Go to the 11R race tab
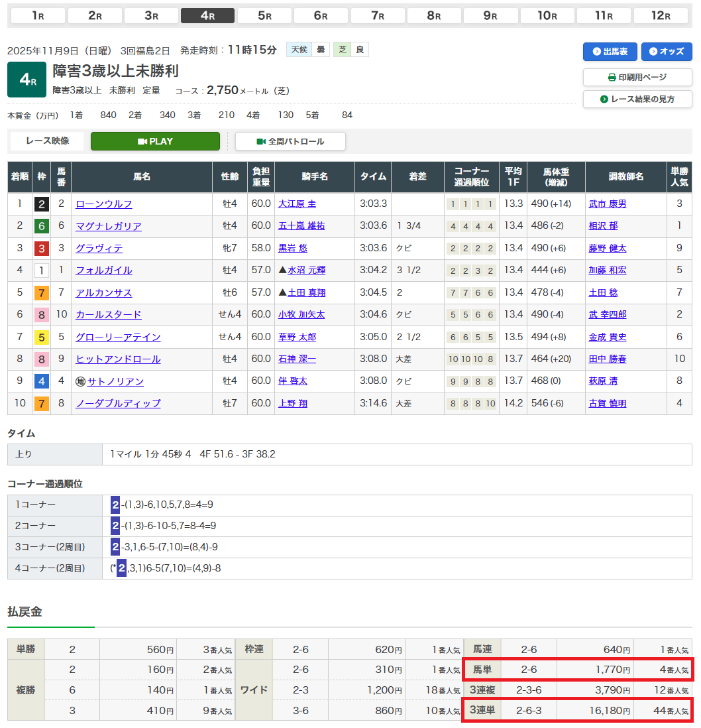This screenshot has height=728, width=701. (604, 16)
